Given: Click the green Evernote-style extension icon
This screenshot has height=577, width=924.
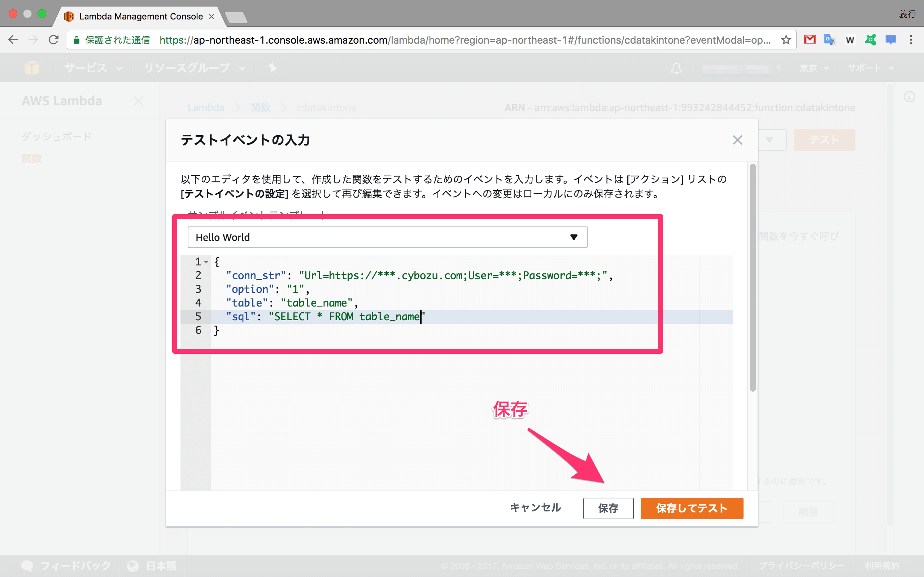Looking at the screenshot, I should pyautogui.click(x=871, y=40).
